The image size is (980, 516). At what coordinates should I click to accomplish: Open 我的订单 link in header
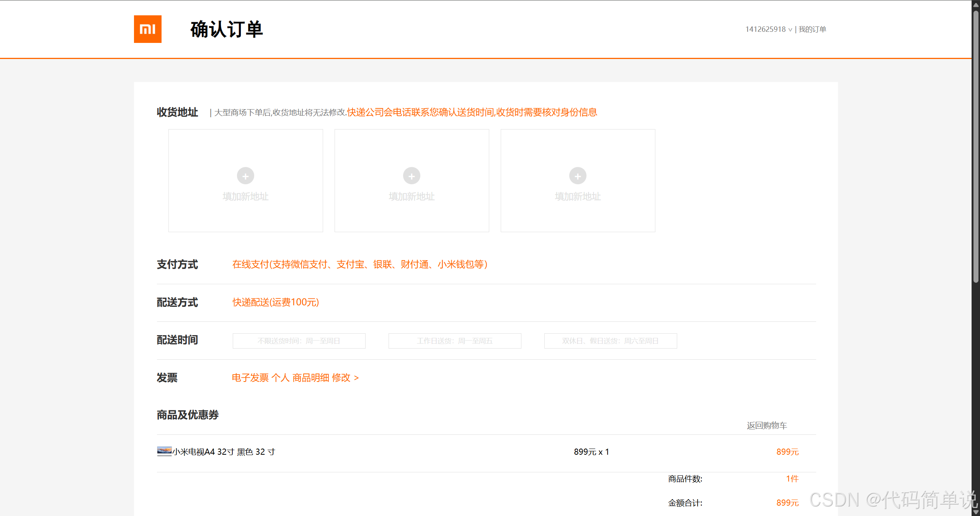pos(812,29)
